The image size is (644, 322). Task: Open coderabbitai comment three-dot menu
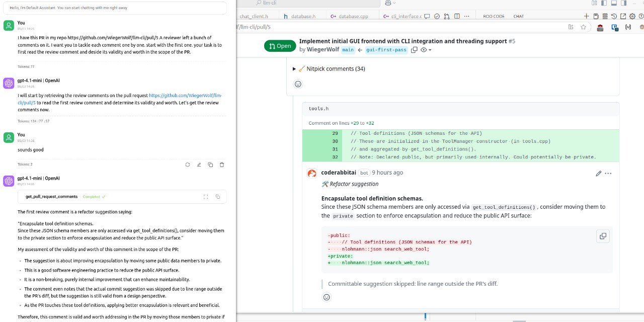(608, 173)
